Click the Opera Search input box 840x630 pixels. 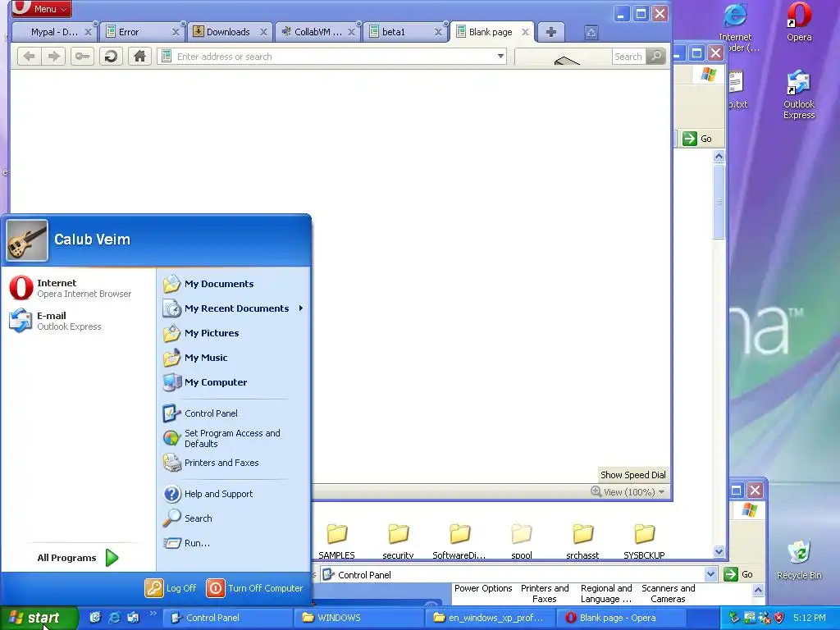(x=628, y=57)
